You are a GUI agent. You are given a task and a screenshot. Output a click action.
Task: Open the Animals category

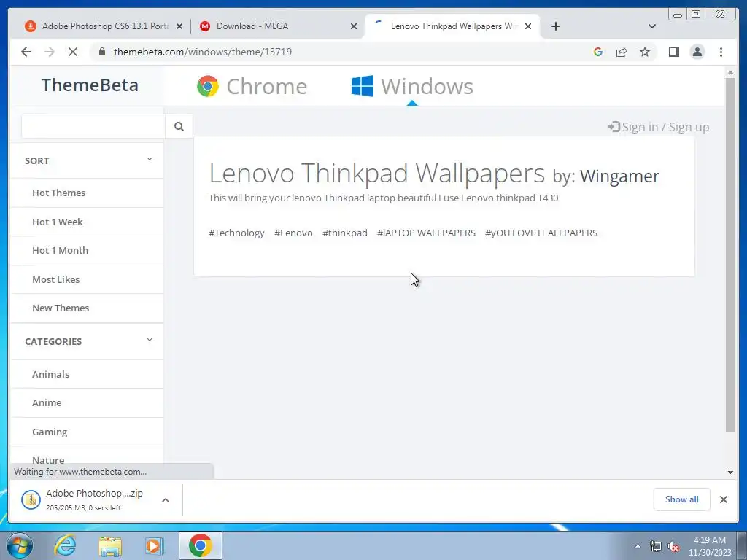click(x=50, y=374)
